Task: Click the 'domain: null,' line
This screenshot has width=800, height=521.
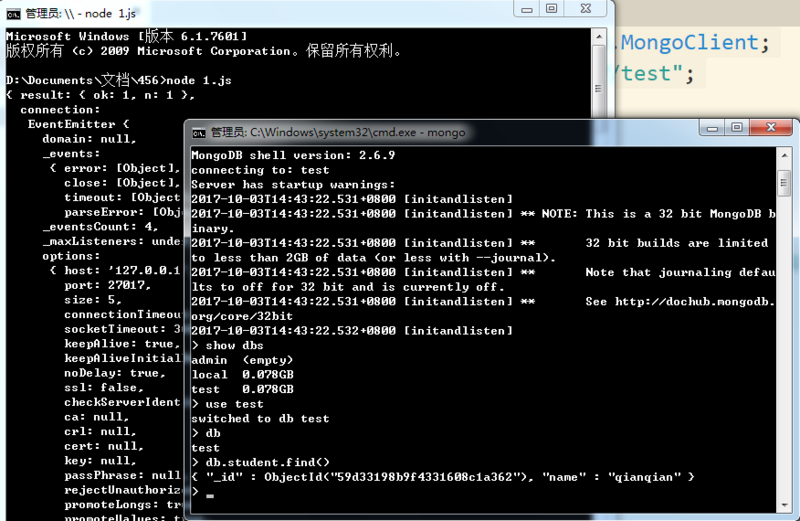Action: click(89, 139)
